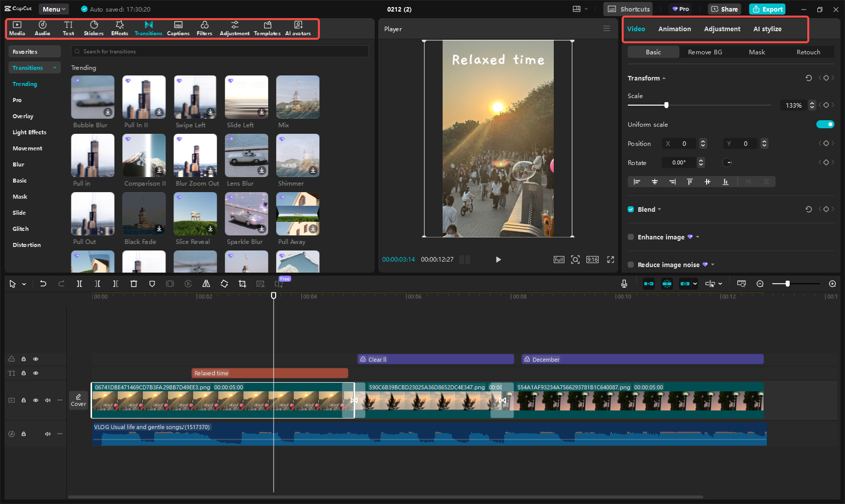The height and width of the screenshot is (504, 845).
Task: Open the Crop tool in the timeline toolbar
Action: (x=242, y=283)
